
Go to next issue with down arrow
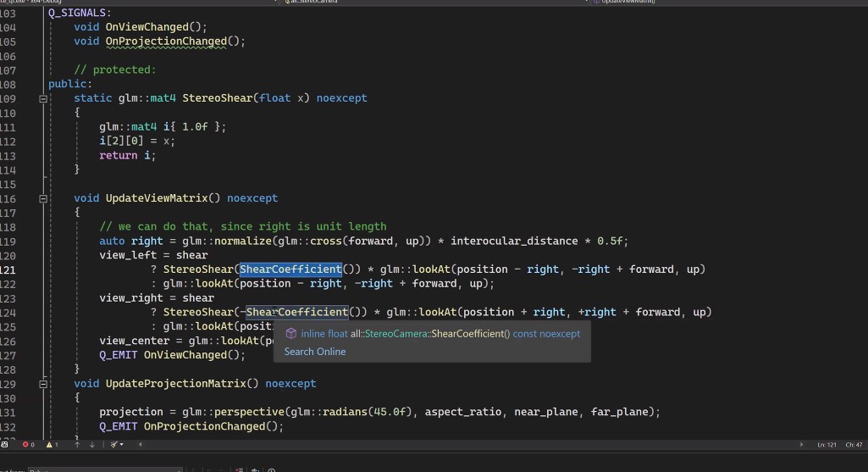[x=92, y=444]
